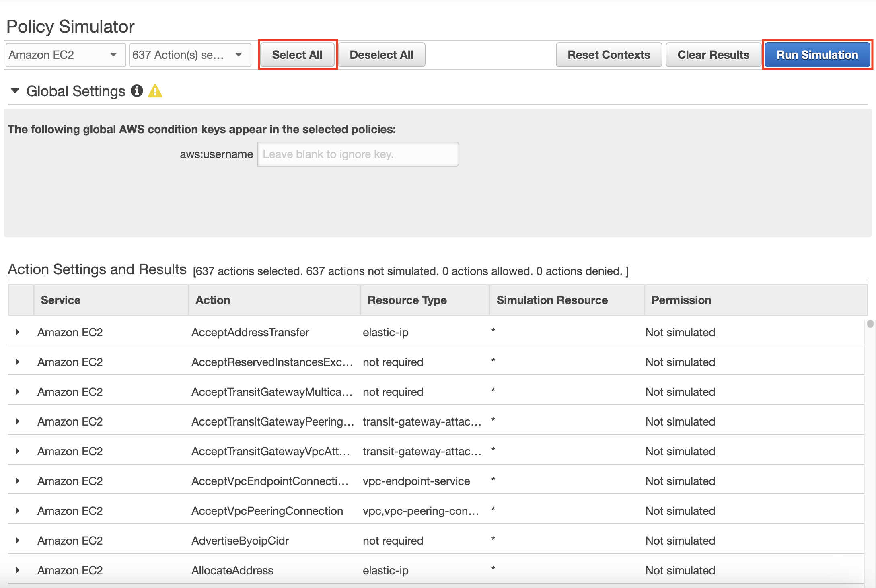Open the 637 Action(s) selected dropdown
The image size is (876, 588).
[189, 55]
